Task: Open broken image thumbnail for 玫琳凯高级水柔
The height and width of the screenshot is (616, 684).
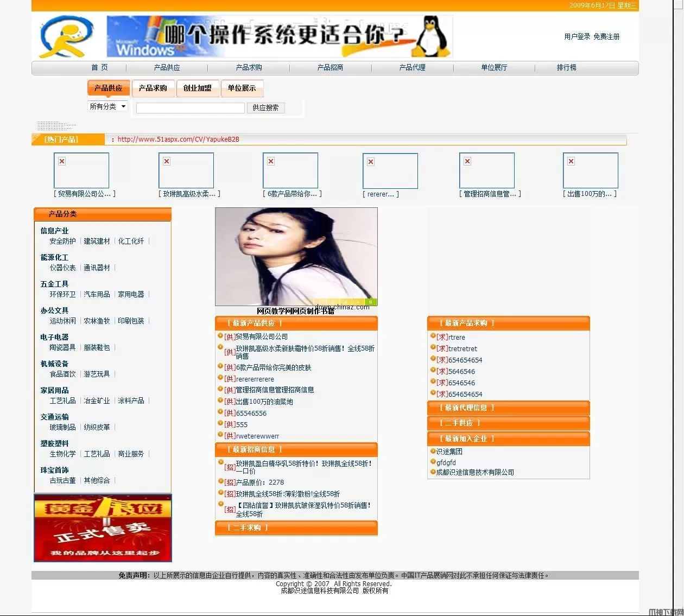Action: [186, 170]
